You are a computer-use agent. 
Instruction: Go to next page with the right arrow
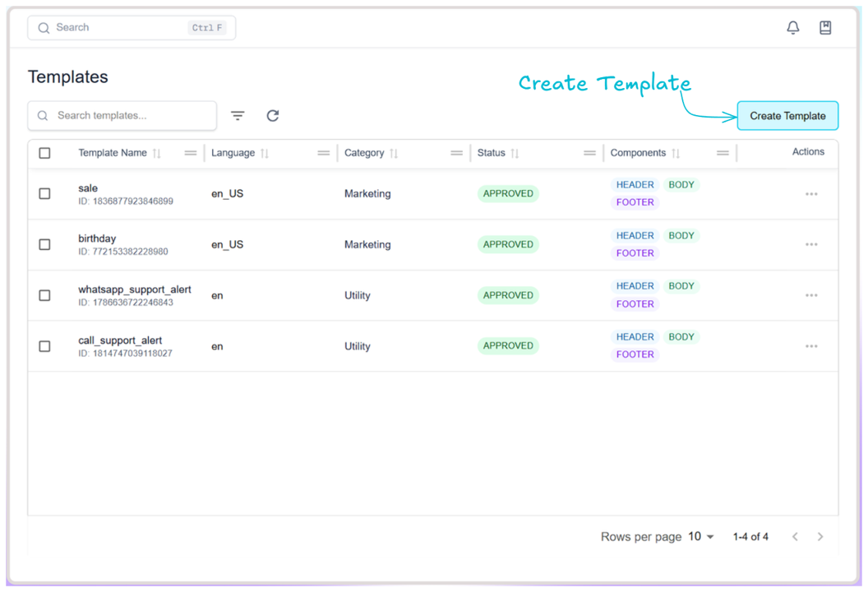[820, 536]
